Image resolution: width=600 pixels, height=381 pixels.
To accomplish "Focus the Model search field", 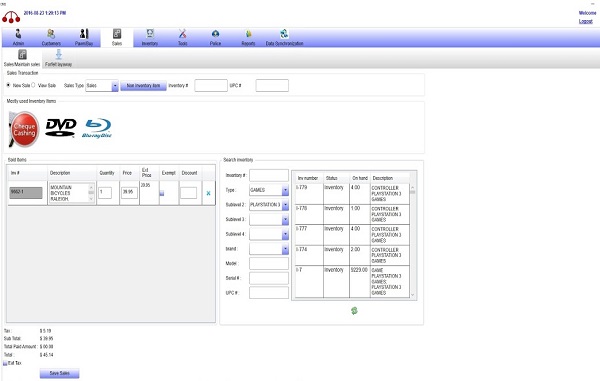I will (x=269, y=264).
